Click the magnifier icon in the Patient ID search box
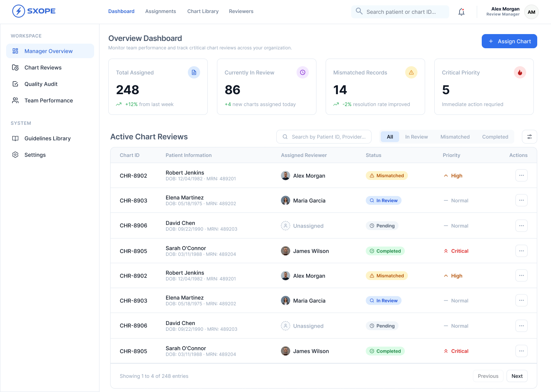The image size is (551, 392). [x=285, y=137]
